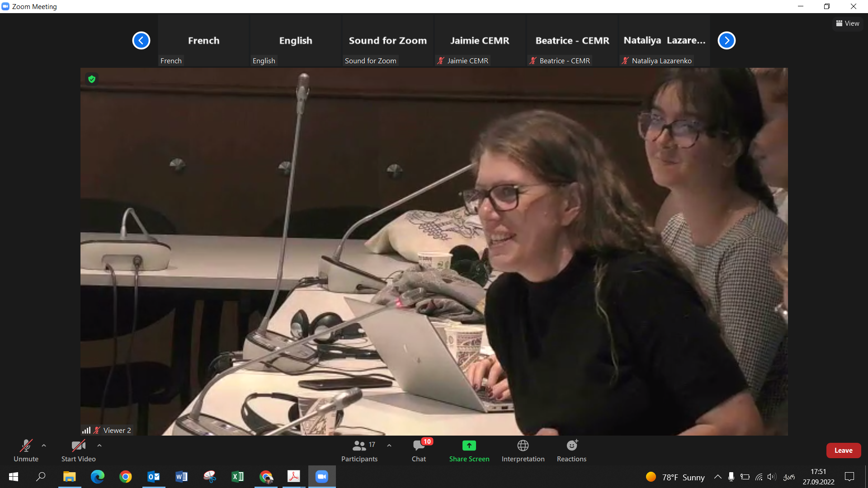The image size is (868, 488).
Task: Click the Viewer 2 name label
Action: point(117,431)
